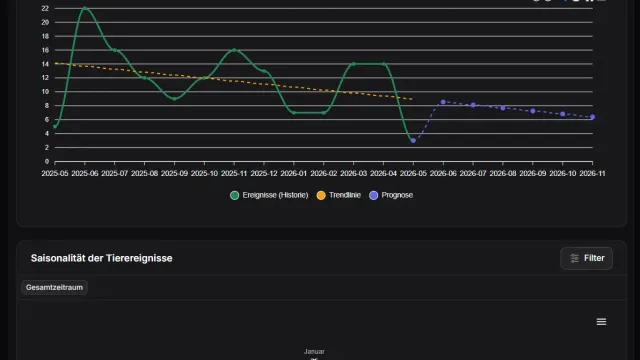Click the green Ereignisse legend marker
This screenshot has height=360, width=640.
pos(234,196)
